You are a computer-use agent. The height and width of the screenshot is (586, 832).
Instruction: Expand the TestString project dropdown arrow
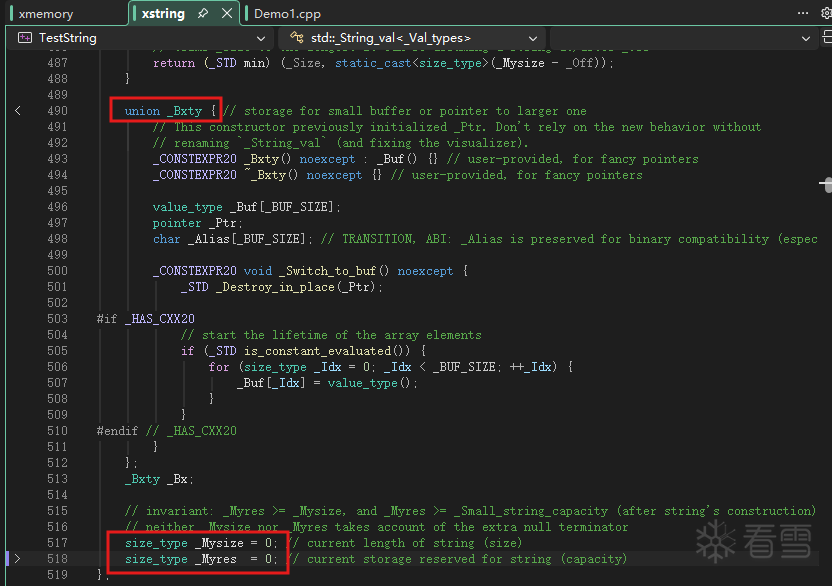click(x=261, y=39)
